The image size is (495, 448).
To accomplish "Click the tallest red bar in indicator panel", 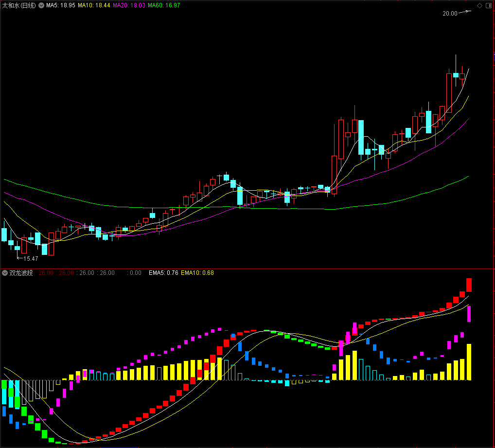I will click(x=469, y=285).
